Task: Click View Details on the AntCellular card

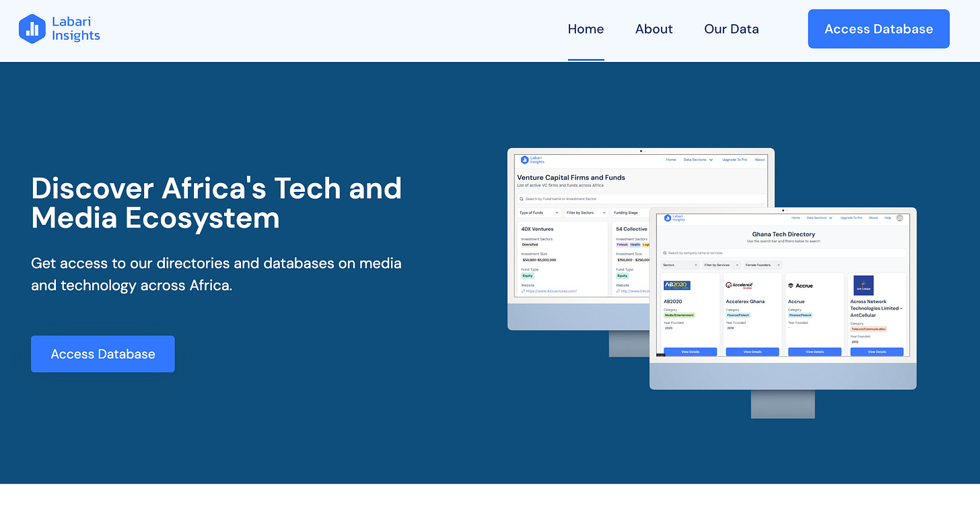Action: point(877,351)
